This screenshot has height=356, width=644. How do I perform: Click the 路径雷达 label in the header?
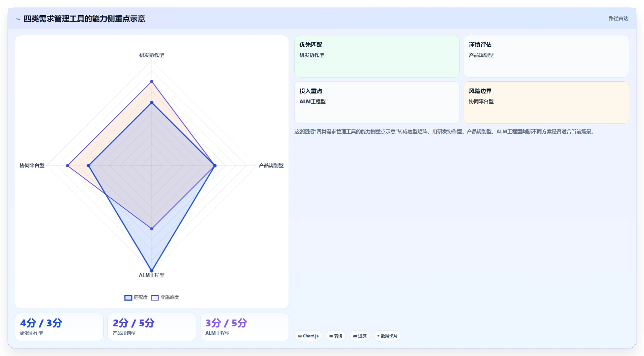618,18
